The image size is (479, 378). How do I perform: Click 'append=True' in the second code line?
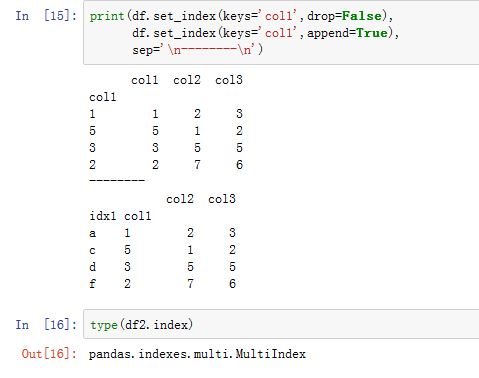tap(348, 33)
